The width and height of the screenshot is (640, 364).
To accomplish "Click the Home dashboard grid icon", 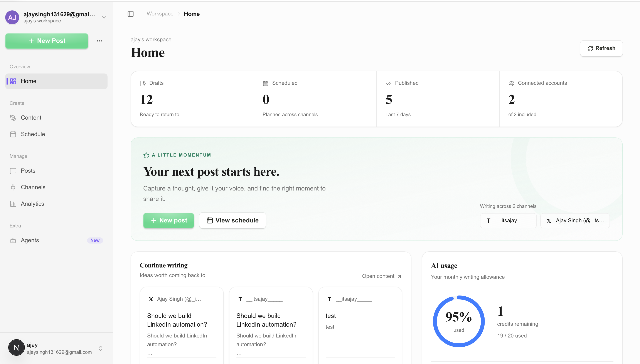I will point(13,81).
